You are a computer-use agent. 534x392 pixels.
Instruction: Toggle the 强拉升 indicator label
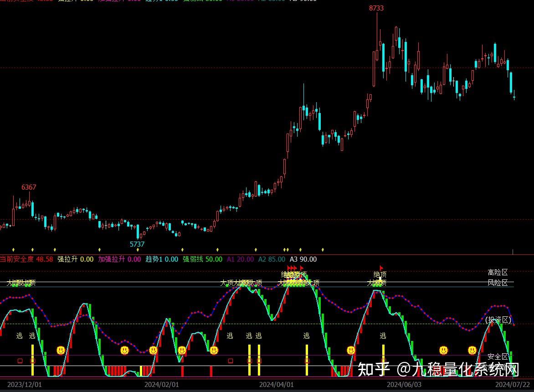tap(67, 259)
